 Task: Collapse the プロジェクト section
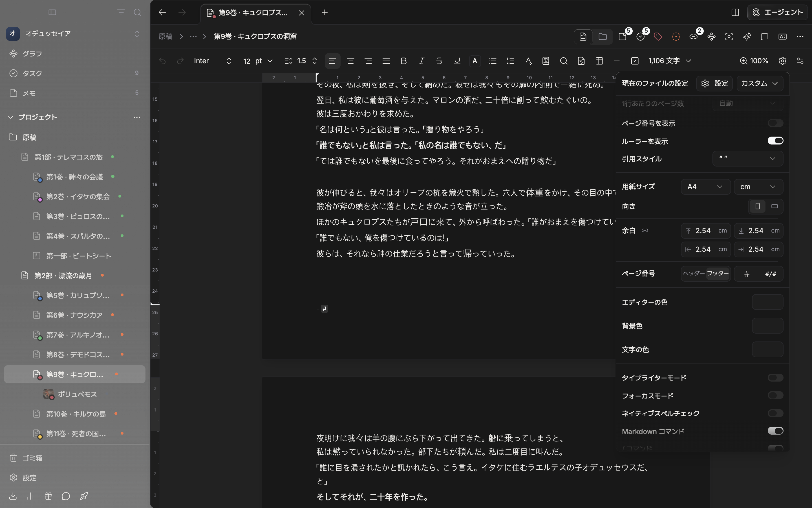(x=11, y=117)
